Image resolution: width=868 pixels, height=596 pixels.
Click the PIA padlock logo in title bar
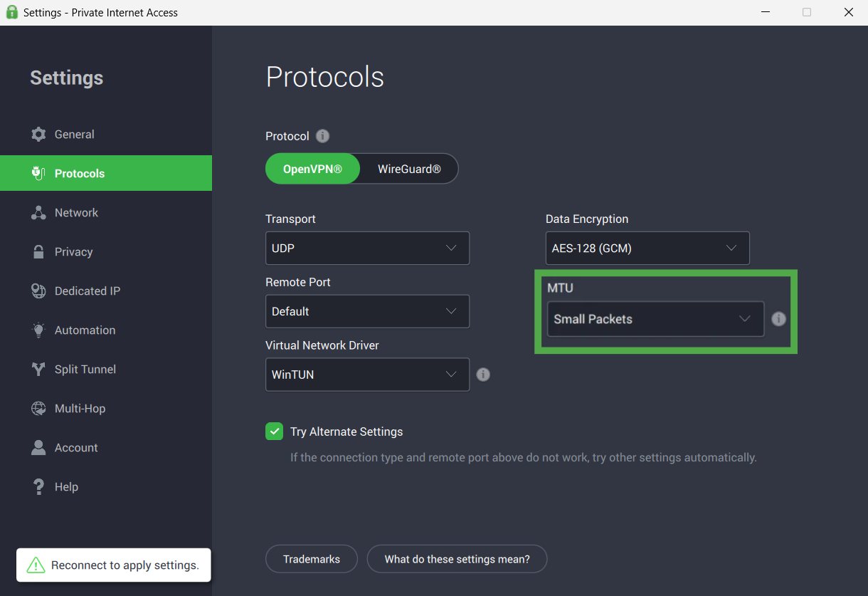coord(11,12)
